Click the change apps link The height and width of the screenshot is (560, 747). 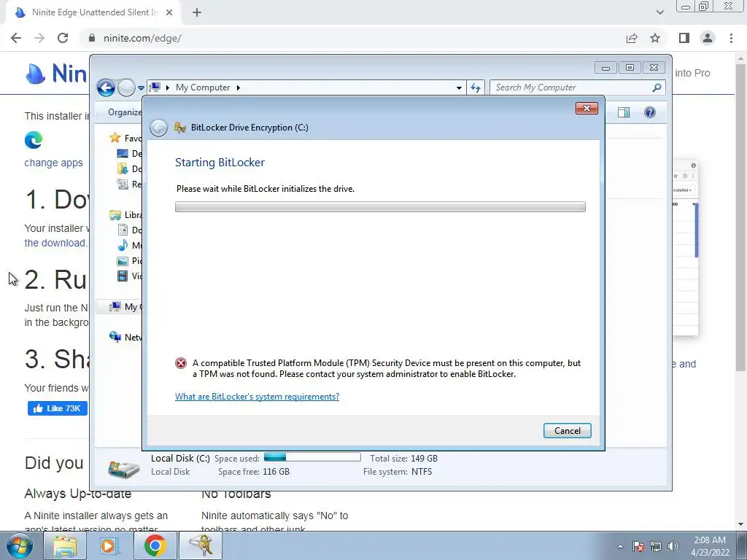click(53, 163)
